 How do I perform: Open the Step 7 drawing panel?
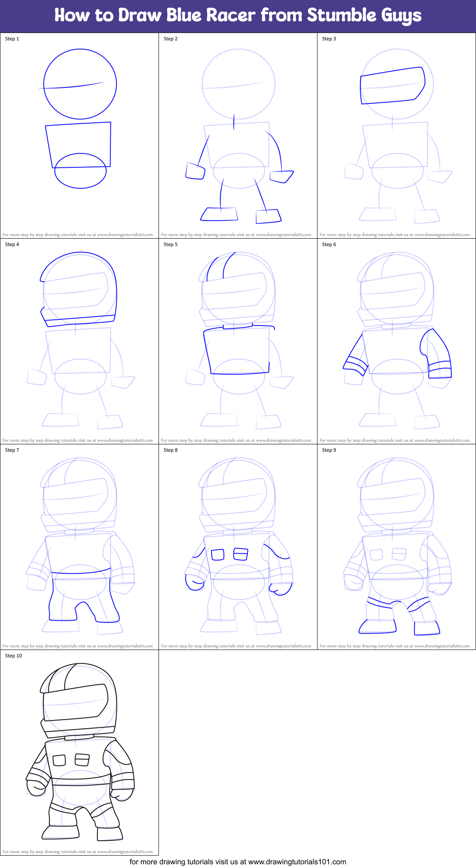(79, 547)
